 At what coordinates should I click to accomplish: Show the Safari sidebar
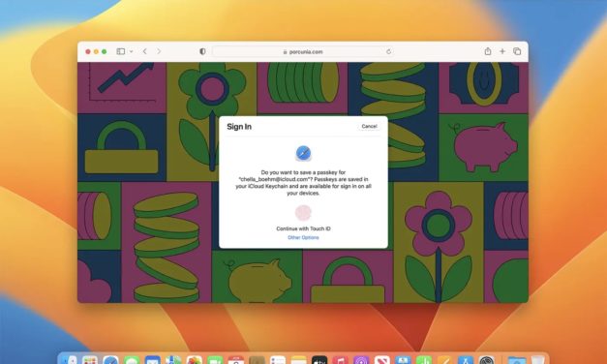click(x=121, y=51)
